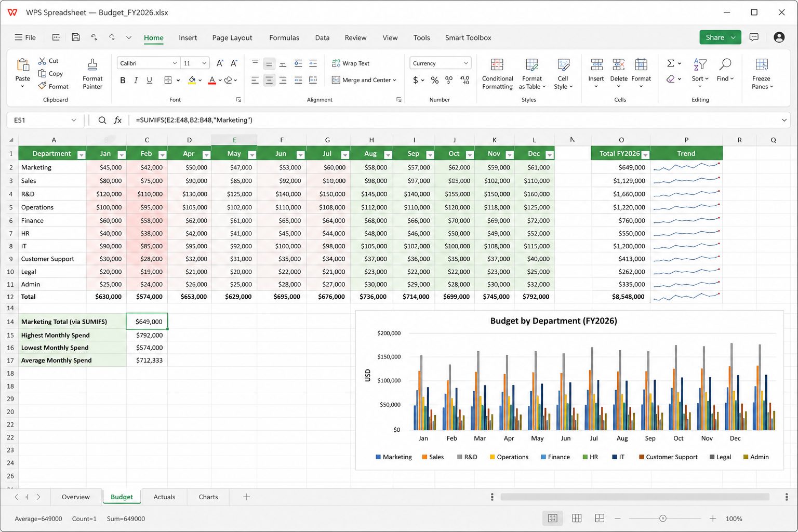Click the decrease decimal places icon
This screenshot has width=798, height=532.
465,80
